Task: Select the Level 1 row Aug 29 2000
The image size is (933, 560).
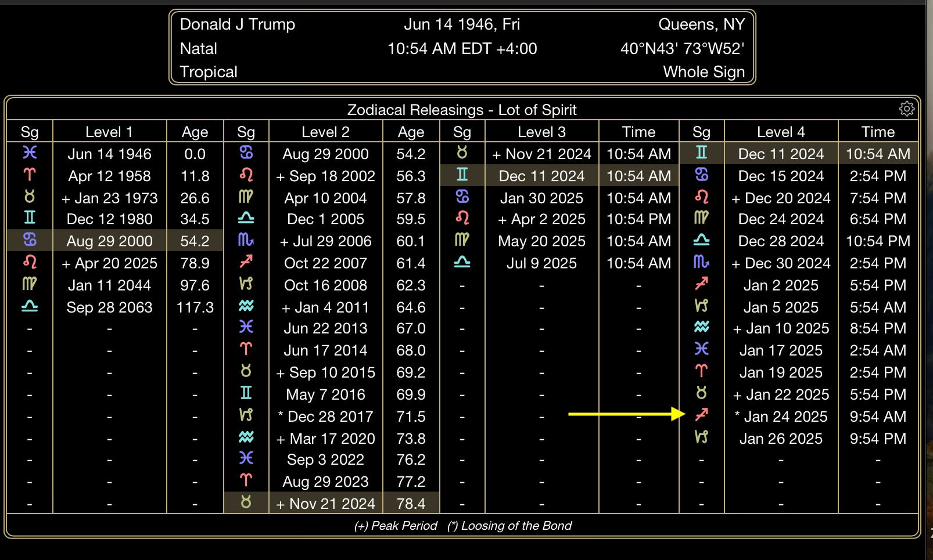Action: [114, 240]
